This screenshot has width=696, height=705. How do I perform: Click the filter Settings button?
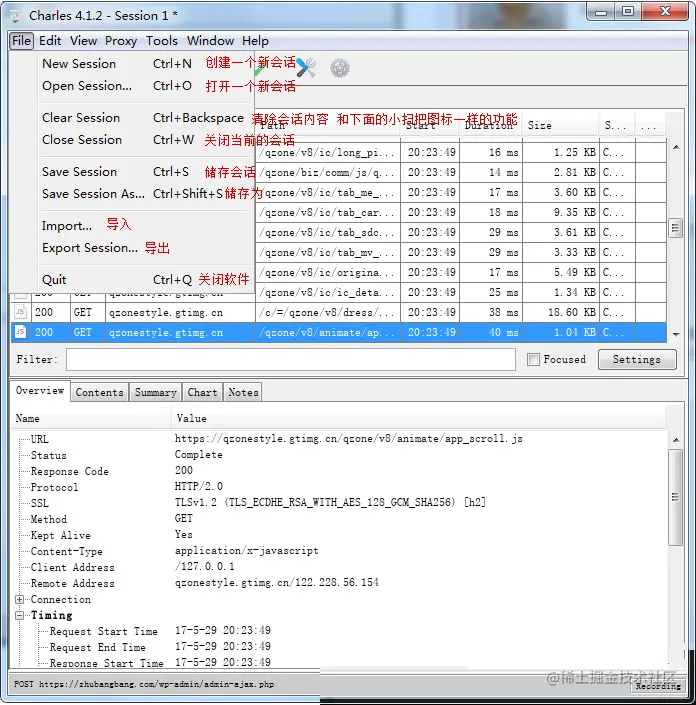pos(637,359)
